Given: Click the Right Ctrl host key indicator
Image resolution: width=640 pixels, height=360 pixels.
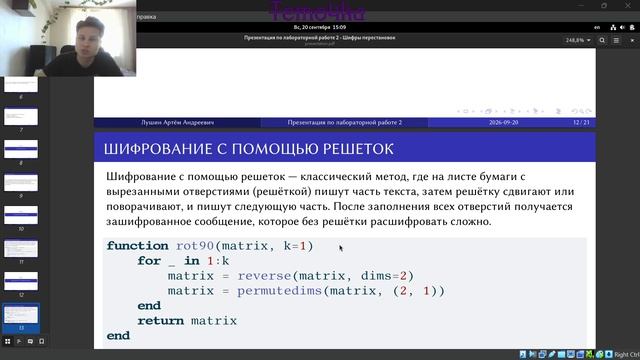Looking at the screenshot, I should pyautogui.click(x=627, y=354).
